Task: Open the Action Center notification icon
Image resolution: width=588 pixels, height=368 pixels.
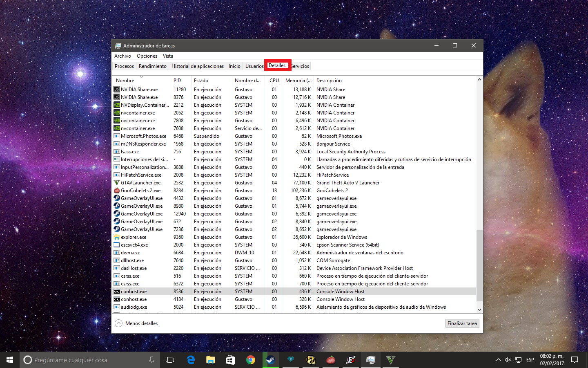Action: (575, 360)
